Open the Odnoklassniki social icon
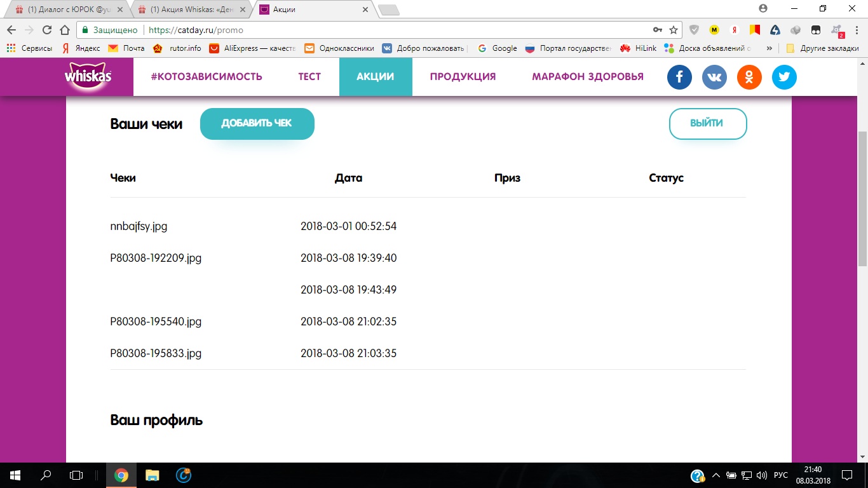This screenshot has height=488, width=868. click(749, 78)
